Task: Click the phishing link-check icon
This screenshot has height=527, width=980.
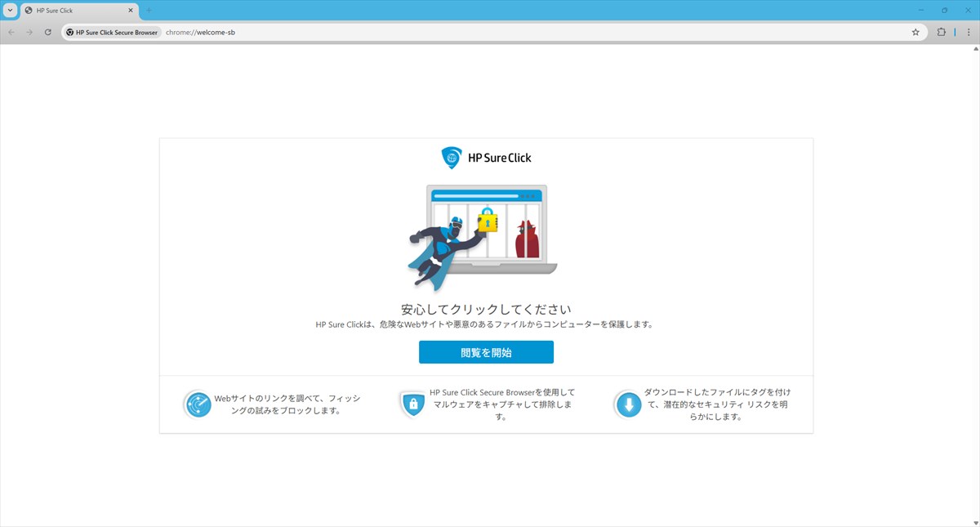Action: click(x=198, y=404)
